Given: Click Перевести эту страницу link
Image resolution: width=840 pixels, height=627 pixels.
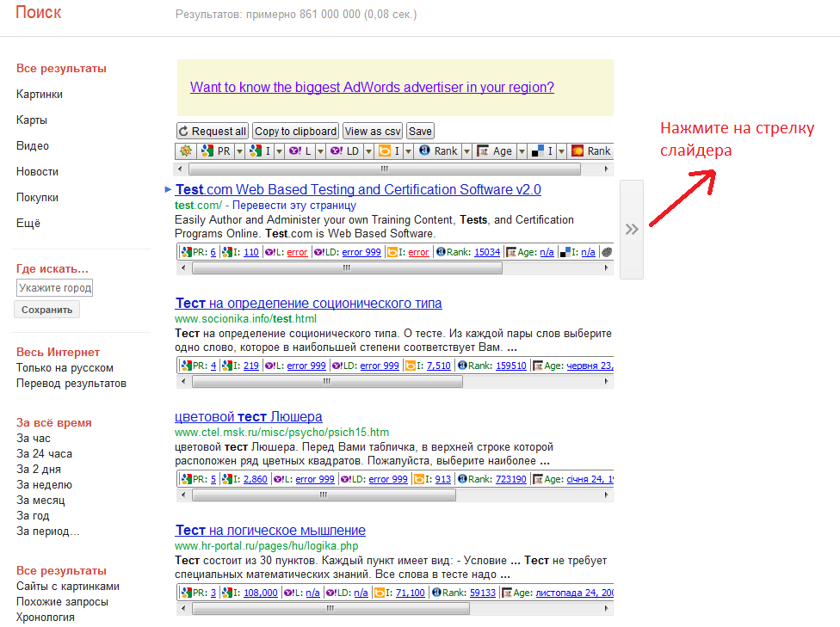Looking at the screenshot, I should pos(294,205).
